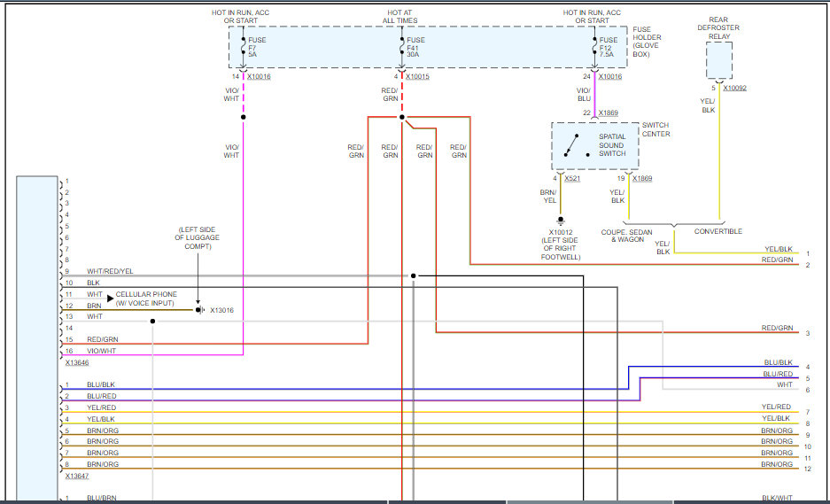The width and height of the screenshot is (830, 504).
Task: Open the X10092 connector link
Action: tap(734, 88)
